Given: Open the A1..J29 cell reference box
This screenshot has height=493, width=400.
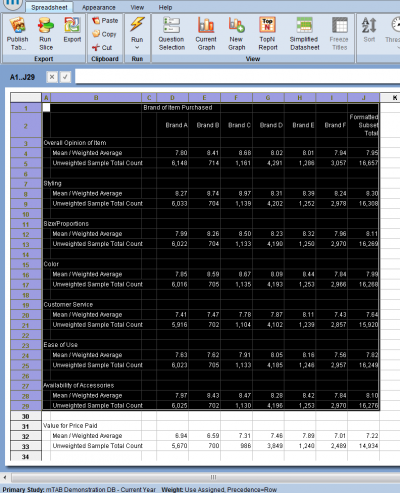Looking at the screenshot, I should (22, 77).
